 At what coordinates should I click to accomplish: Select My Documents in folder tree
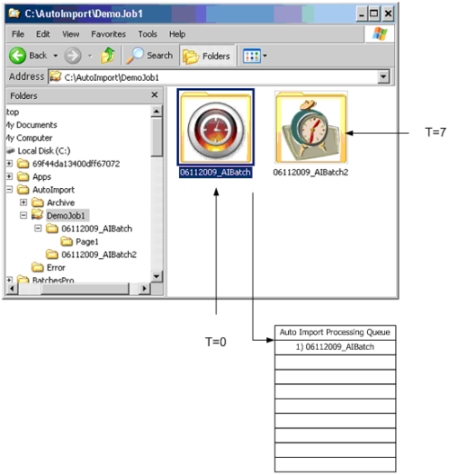tap(32, 125)
